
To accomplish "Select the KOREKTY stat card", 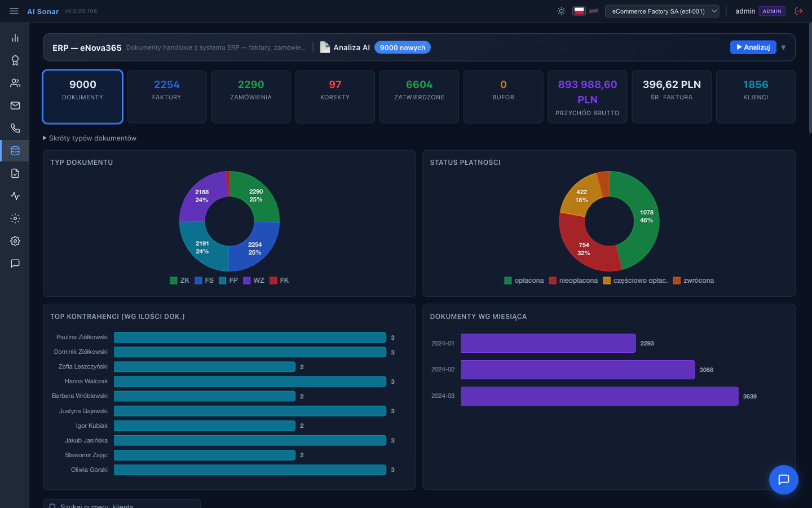I will tap(335, 97).
